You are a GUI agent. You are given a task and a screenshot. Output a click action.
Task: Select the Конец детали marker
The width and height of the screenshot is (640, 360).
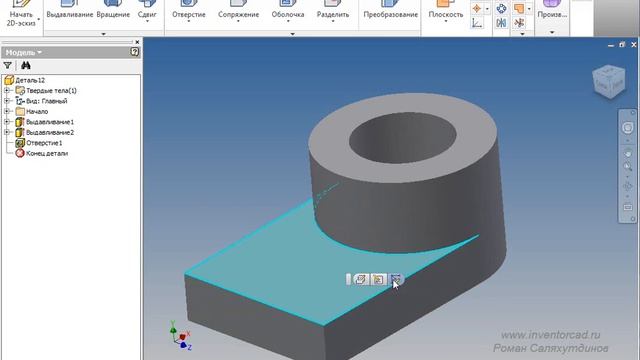point(47,153)
